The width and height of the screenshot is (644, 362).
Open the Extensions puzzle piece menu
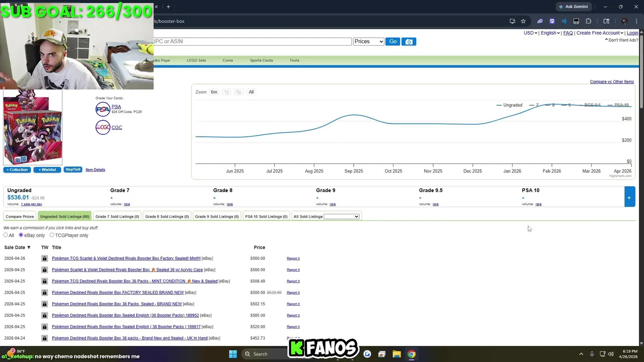(x=588, y=21)
